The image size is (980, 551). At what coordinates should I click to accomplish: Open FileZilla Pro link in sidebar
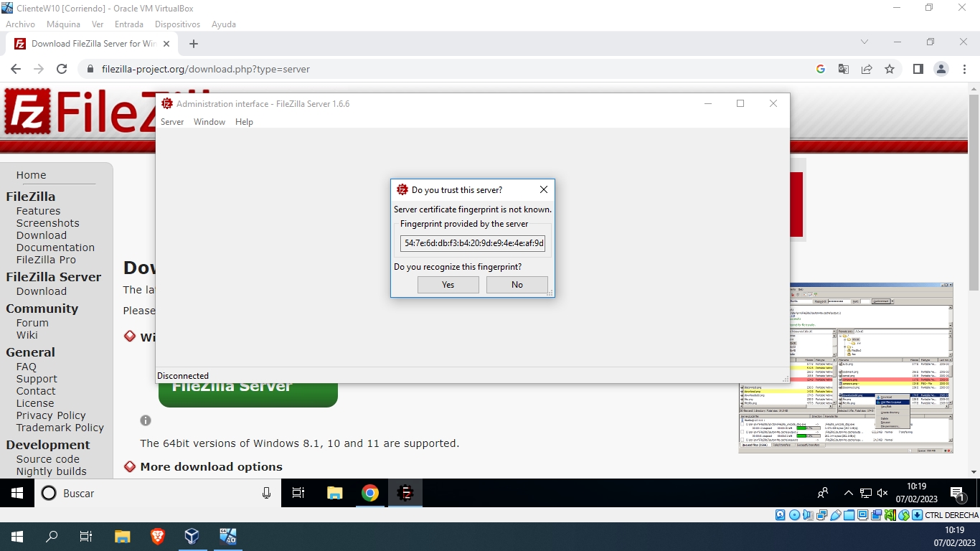[46, 260]
